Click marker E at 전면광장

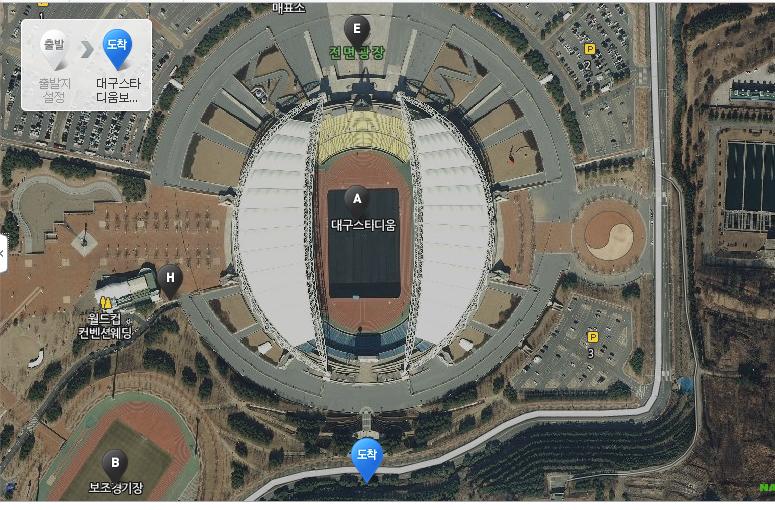tap(356, 30)
